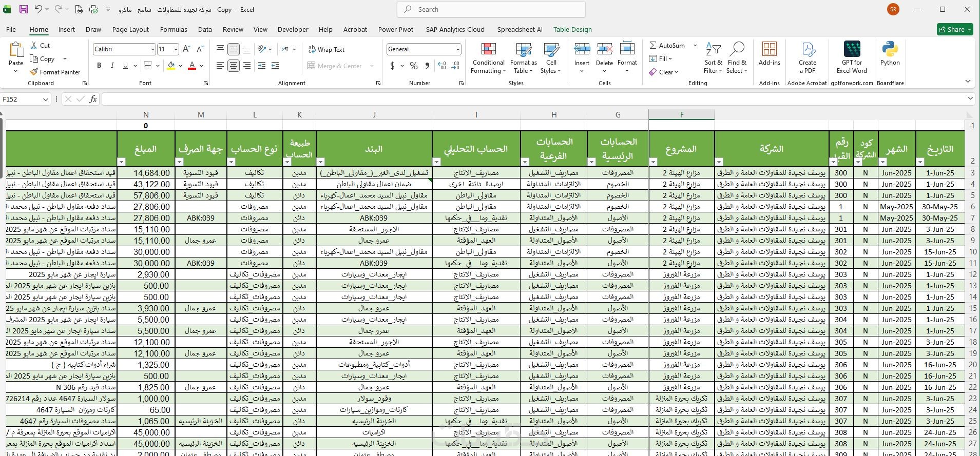Viewport: 980px width, 456px height.
Task: Increase font size with larger A icon
Action: tap(186, 49)
